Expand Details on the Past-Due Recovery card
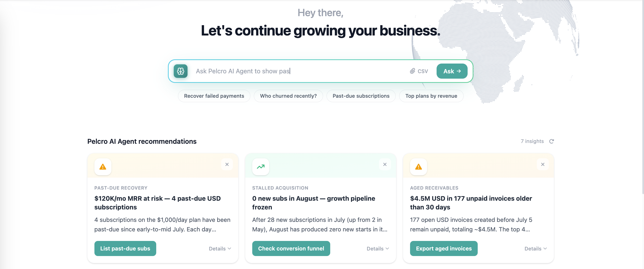Image resolution: width=644 pixels, height=269 pixels. [220, 249]
